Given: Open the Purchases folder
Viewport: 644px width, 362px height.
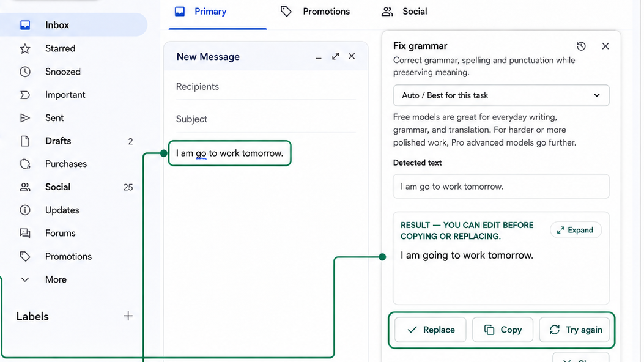Looking at the screenshot, I should [x=65, y=164].
